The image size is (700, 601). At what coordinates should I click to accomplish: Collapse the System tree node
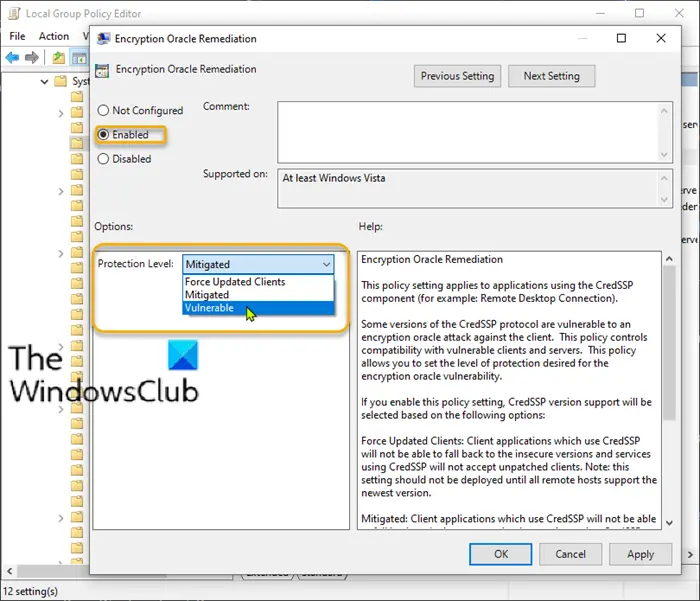[44, 82]
